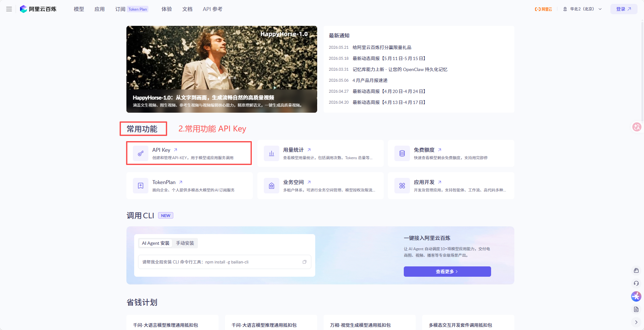
Task: Open notice 记忆库能力上新 OpenClaw
Action: click(400, 69)
